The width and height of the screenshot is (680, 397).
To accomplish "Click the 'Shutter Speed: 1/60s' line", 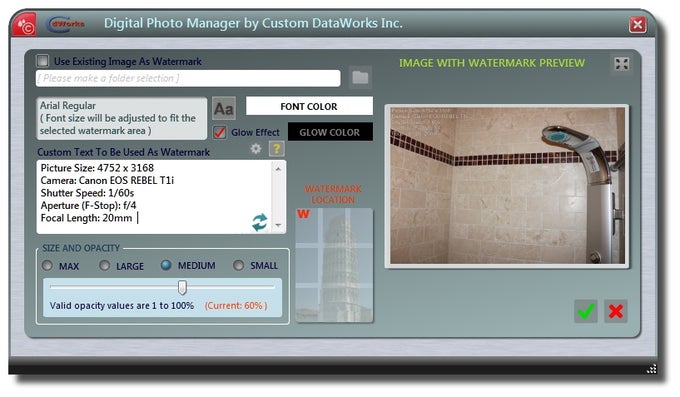I will point(87,193).
